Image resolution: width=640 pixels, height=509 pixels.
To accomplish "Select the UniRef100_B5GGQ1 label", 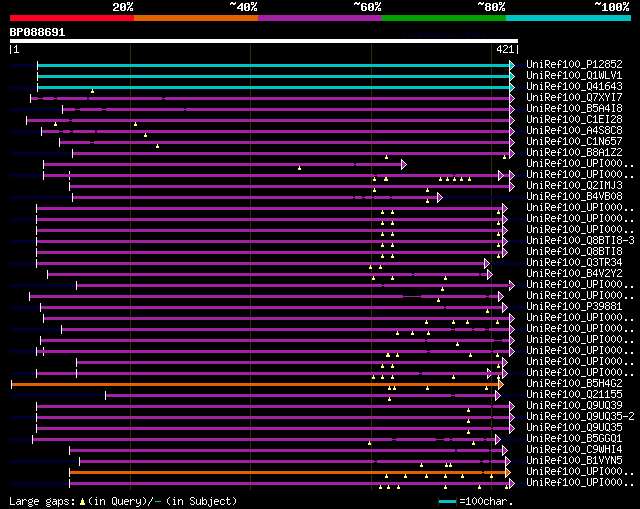I will [574, 439].
